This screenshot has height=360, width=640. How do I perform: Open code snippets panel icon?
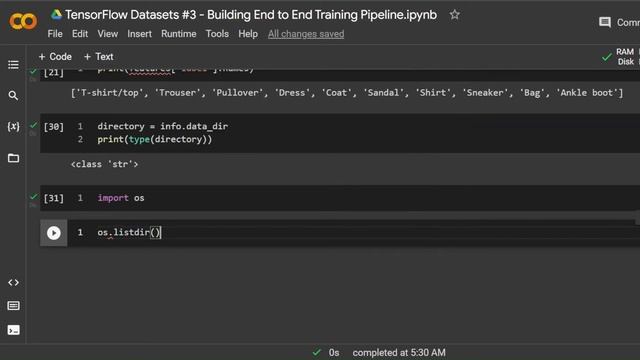point(13,282)
